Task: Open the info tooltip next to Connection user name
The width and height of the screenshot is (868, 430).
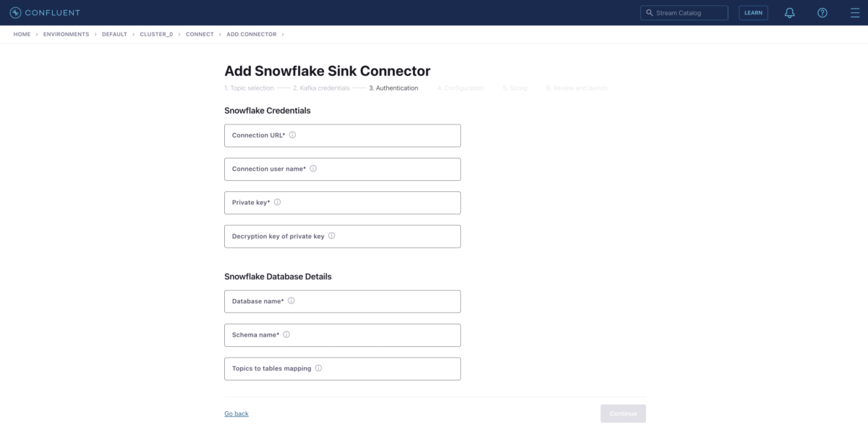Action: 312,168
